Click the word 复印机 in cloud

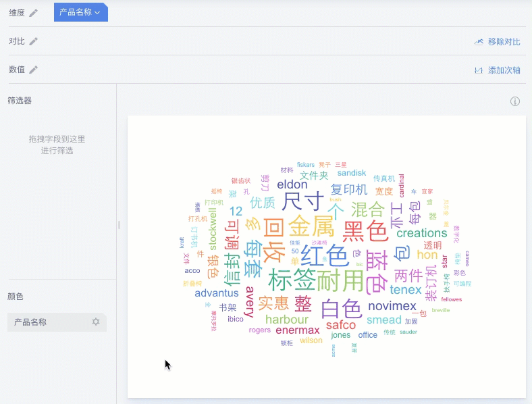[x=349, y=189]
